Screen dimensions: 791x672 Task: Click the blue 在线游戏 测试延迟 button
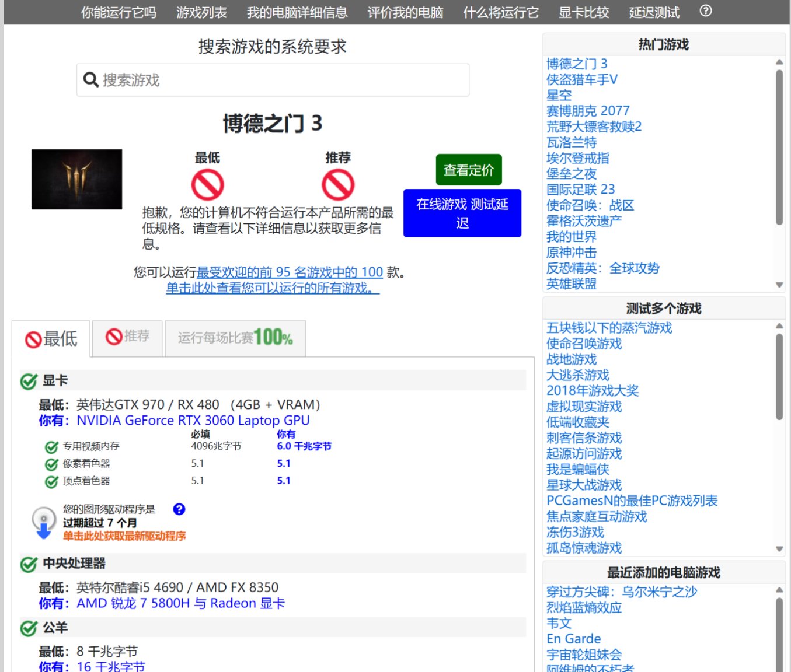(x=462, y=213)
